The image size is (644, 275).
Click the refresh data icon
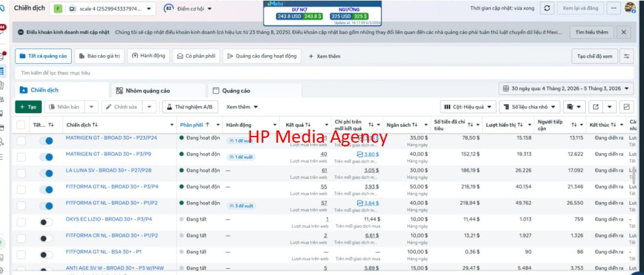point(546,8)
